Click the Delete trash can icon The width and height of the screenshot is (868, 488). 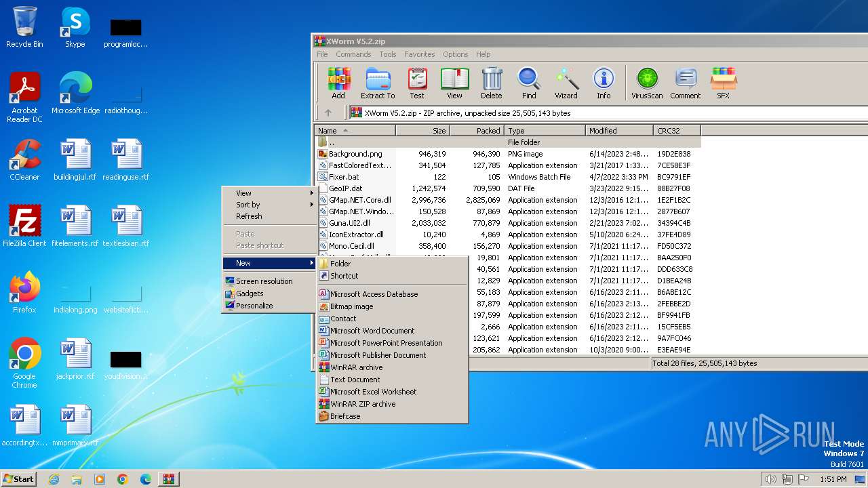(x=492, y=83)
